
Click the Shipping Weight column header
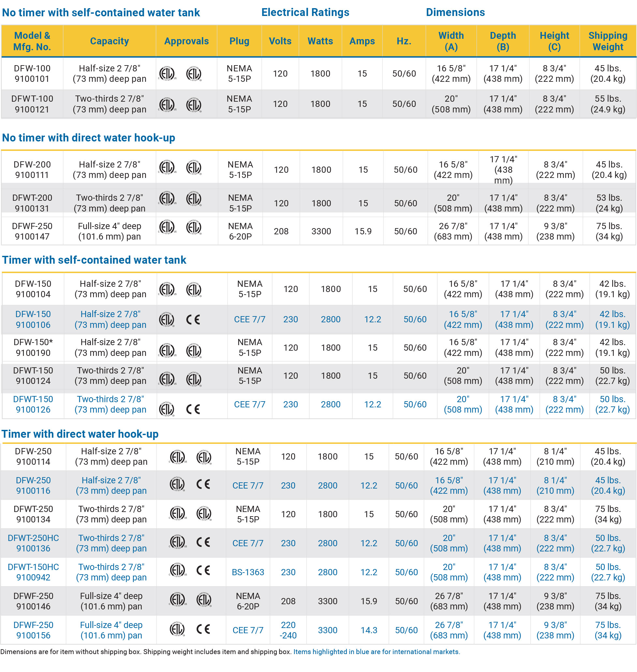click(x=607, y=41)
